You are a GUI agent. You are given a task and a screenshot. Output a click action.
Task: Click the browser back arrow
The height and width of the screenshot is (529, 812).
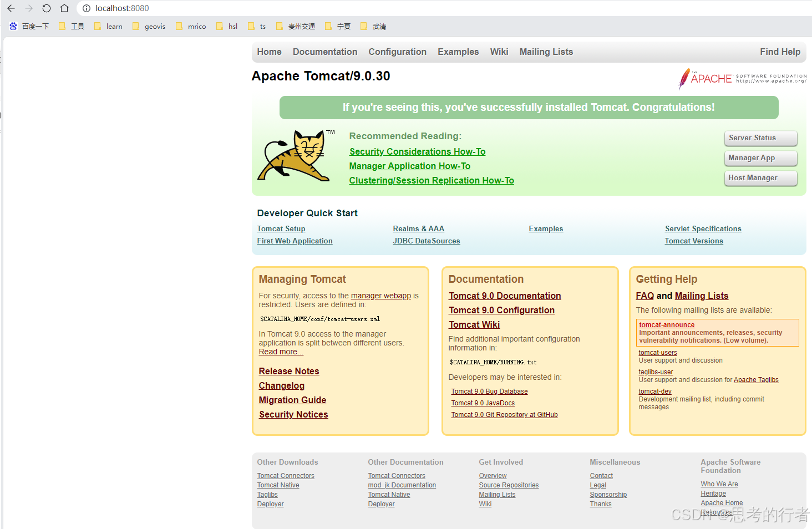click(x=11, y=8)
